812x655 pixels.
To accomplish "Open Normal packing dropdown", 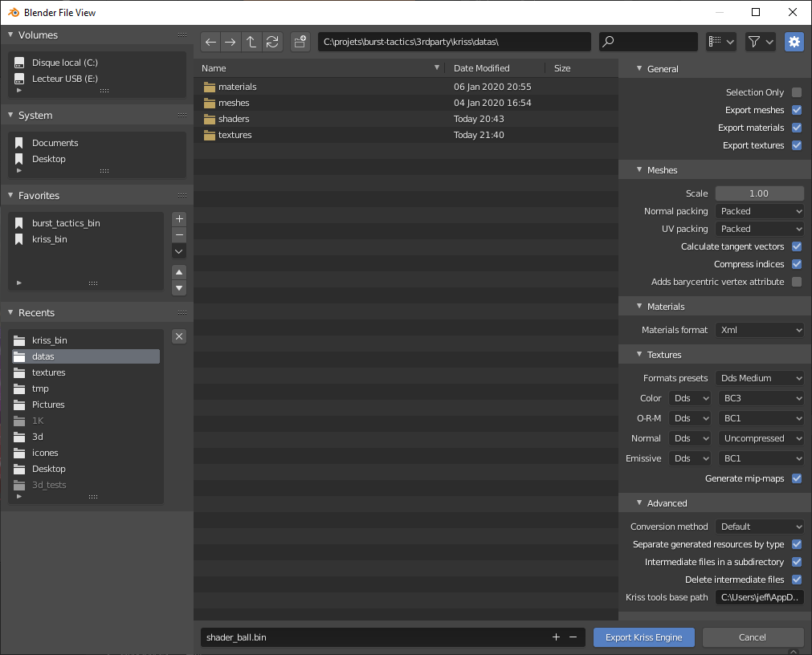I will pyautogui.click(x=759, y=211).
